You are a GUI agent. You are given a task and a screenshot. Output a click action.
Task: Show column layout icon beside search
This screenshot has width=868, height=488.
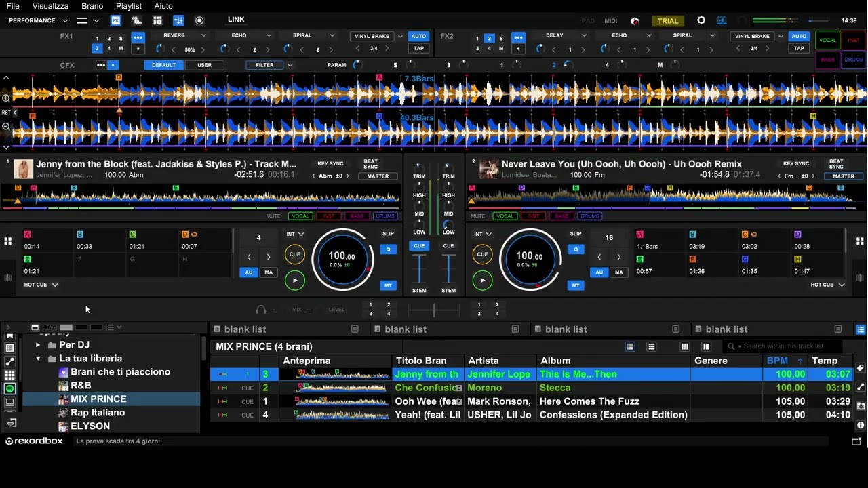pyautogui.click(x=685, y=346)
